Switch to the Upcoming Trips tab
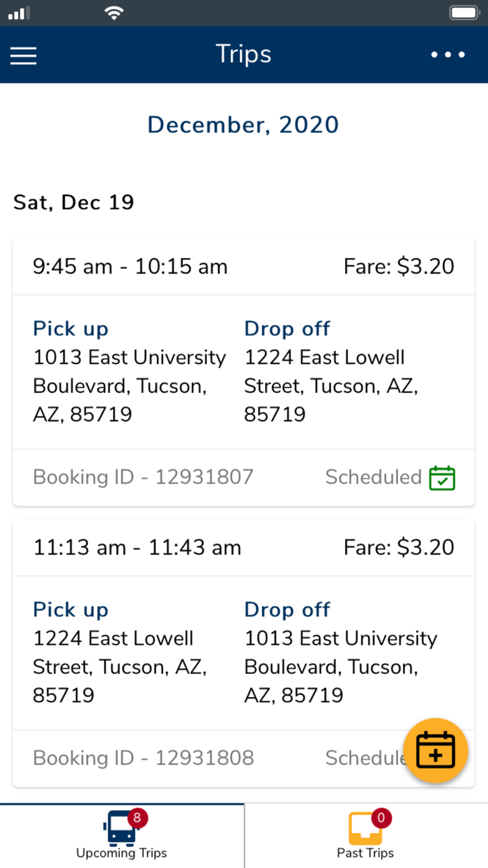488x868 pixels. tap(121, 852)
